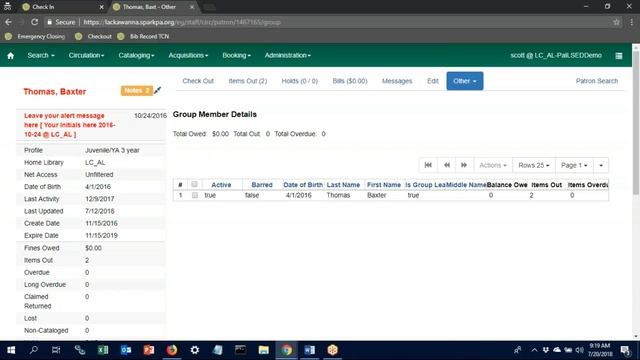Open the Bib Record TCN bookmark
Screen dimensions: 640x360
coord(144,36)
